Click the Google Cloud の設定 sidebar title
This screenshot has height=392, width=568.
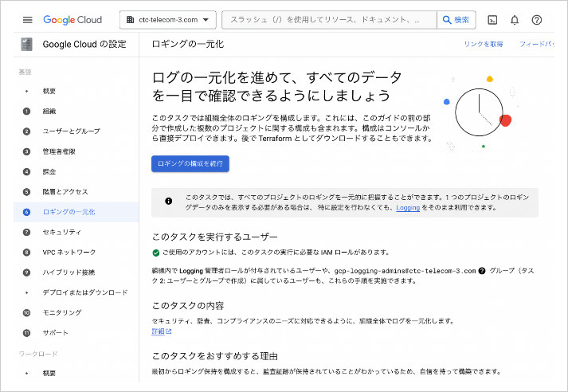point(84,44)
